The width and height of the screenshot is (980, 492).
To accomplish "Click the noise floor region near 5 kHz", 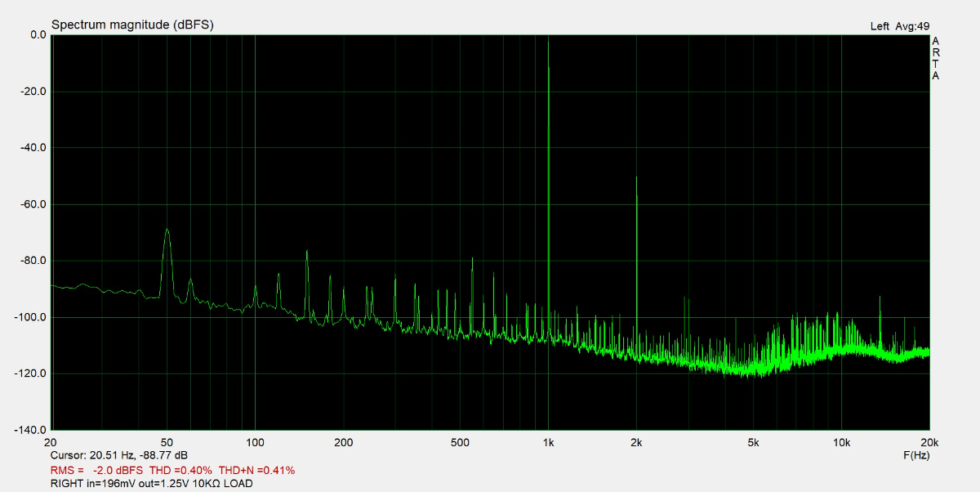I will click(x=751, y=368).
